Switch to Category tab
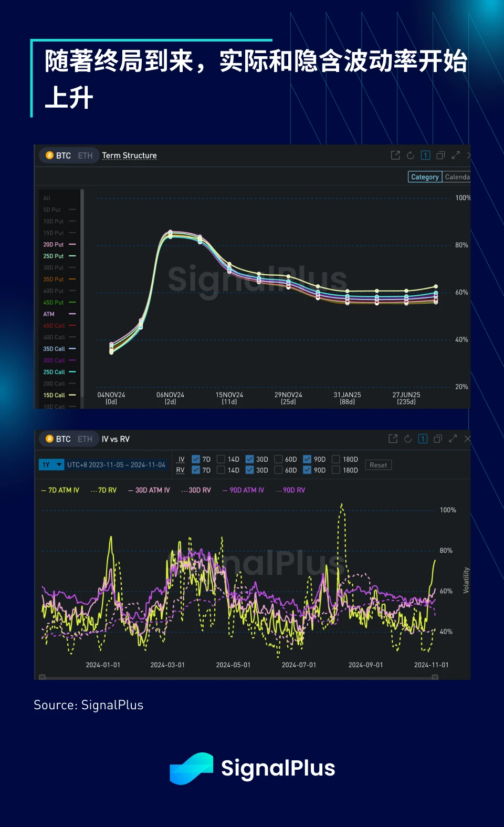This screenshot has width=504, height=827. (425, 177)
